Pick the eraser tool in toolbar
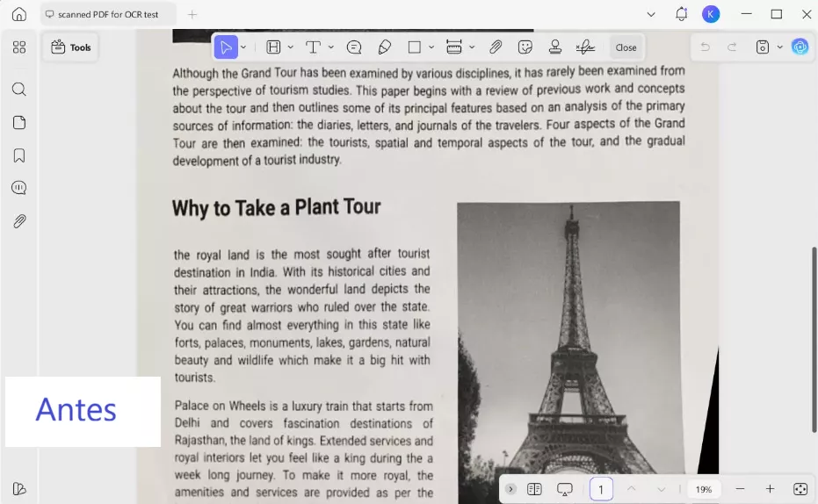This screenshot has height=504, width=818. pyautogui.click(x=384, y=47)
